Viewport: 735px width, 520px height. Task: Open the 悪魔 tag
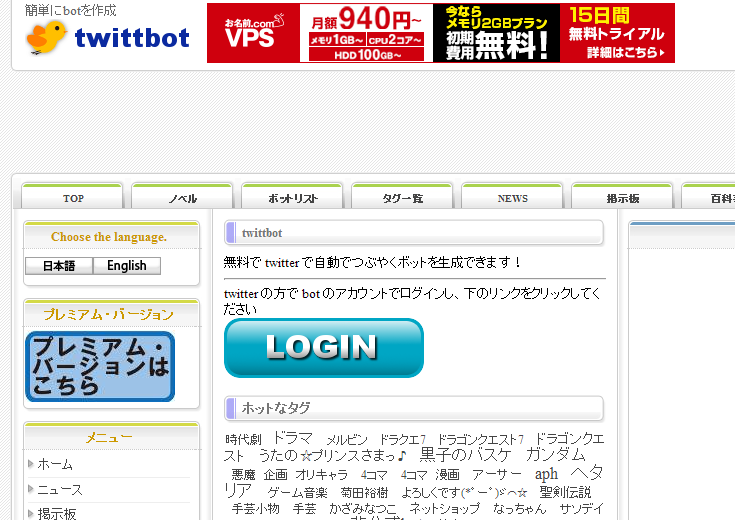pos(243,475)
